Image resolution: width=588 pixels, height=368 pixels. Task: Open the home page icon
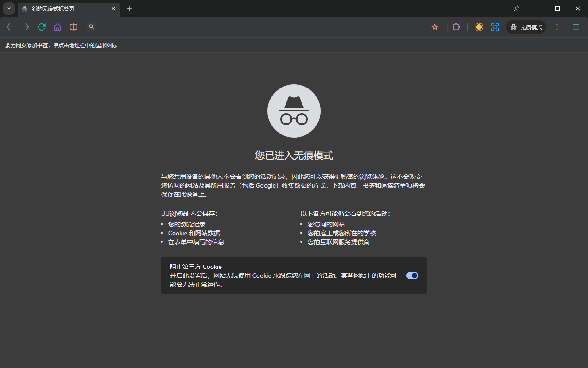tap(58, 27)
